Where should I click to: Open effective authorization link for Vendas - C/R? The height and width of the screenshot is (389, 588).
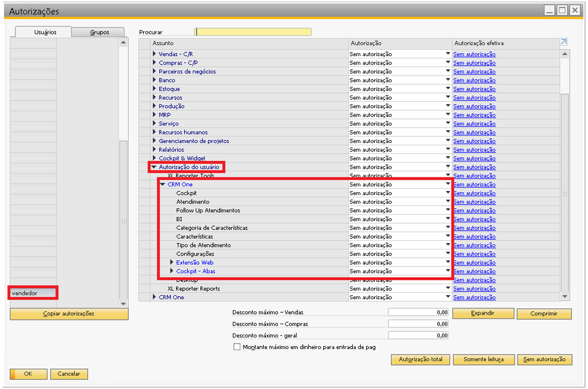[x=474, y=54]
